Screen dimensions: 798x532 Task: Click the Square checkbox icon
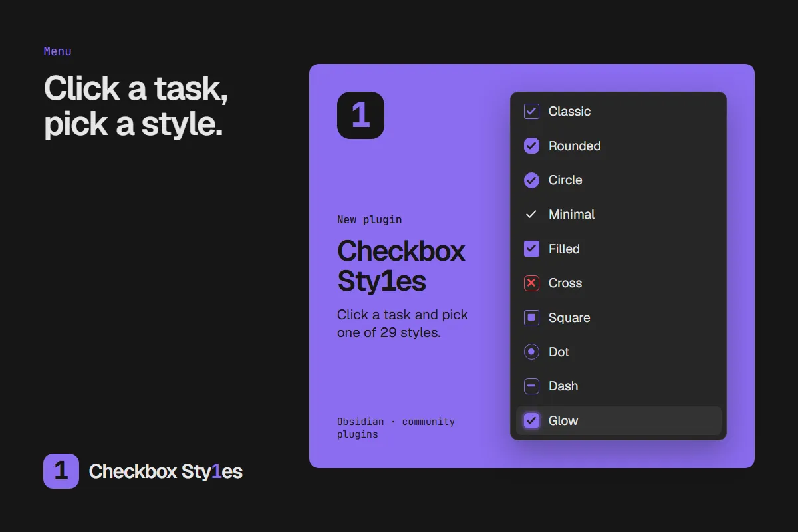pos(531,318)
